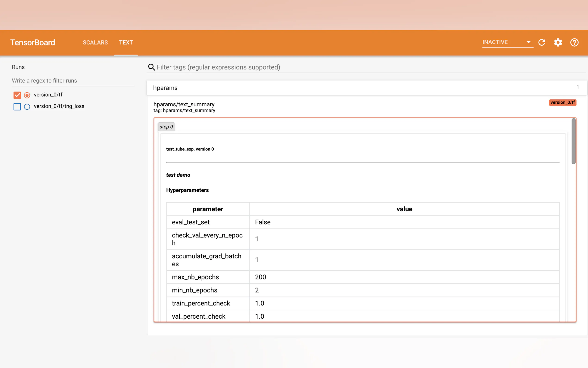This screenshot has height=368, width=588.
Task: Uncheck the version_0/tf run checkbox
Action: pos(17,95)
